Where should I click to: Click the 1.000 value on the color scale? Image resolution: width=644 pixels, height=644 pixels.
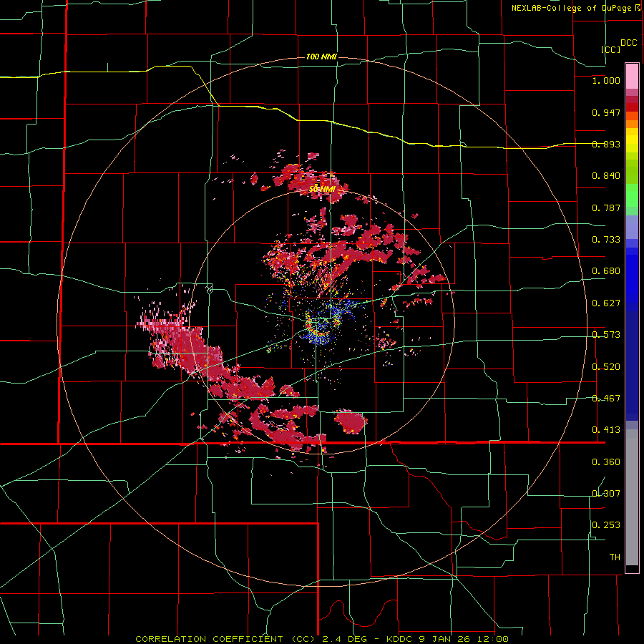(x=606, y=80)
